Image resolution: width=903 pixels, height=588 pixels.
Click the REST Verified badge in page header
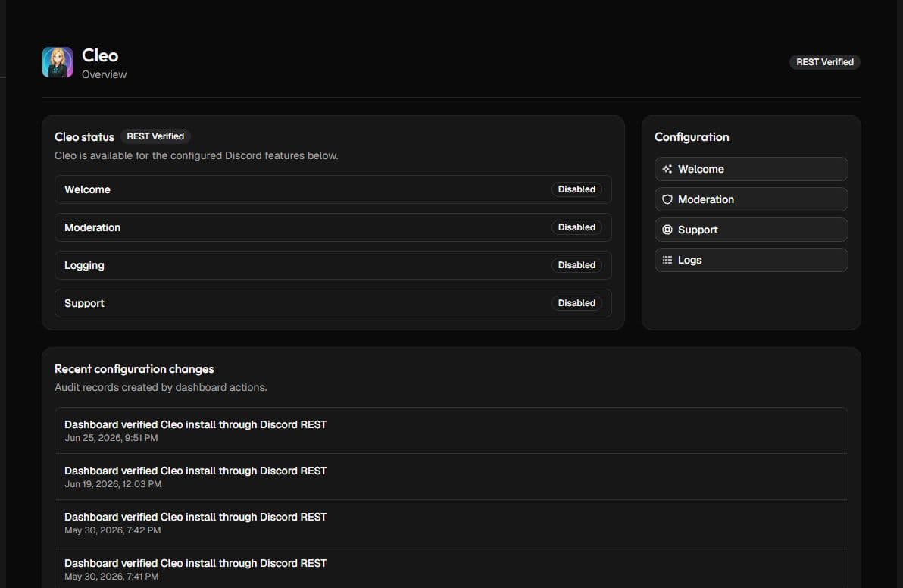pyautogui.click(x=825, y=62)
